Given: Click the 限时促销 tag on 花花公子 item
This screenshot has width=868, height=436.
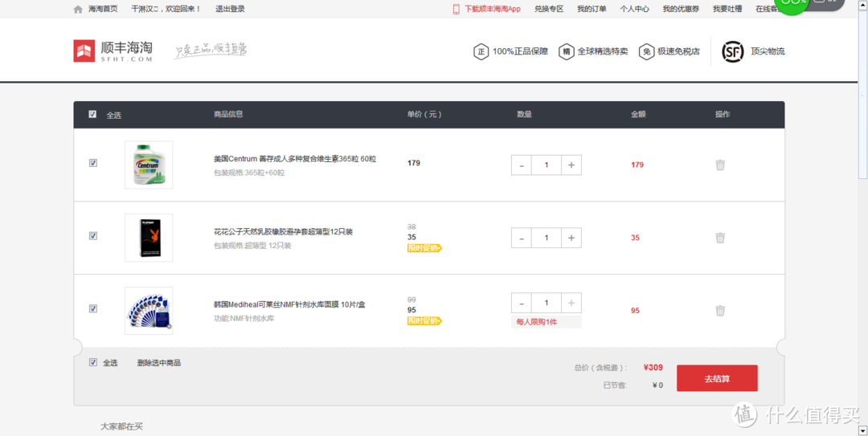Looking at the screenshot, I should point(424,248).
